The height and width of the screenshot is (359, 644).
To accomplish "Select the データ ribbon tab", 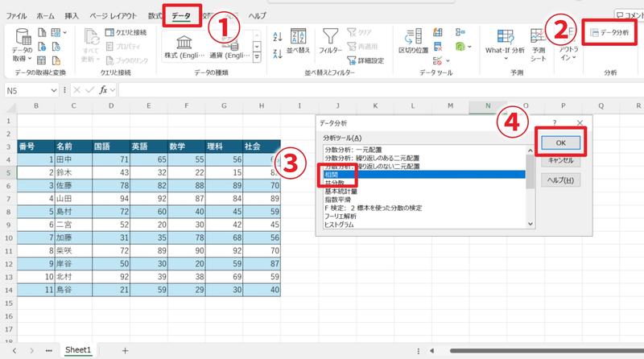I will (181, 16).
